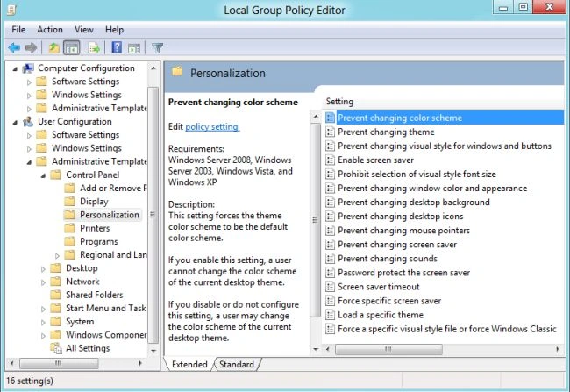Select the Windows Components tree node
The image size is (570, 392).
point(106,334)
